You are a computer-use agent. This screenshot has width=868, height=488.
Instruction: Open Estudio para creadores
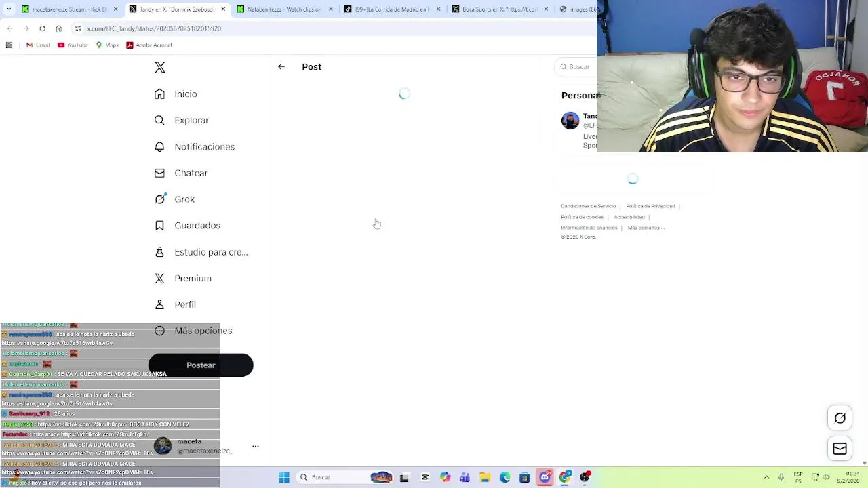(201, 251)
